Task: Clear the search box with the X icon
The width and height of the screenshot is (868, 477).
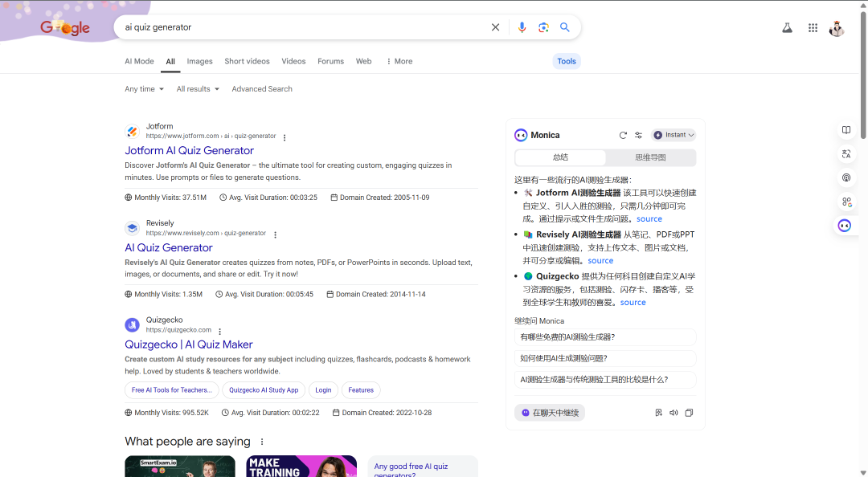Action: point(495,27)
